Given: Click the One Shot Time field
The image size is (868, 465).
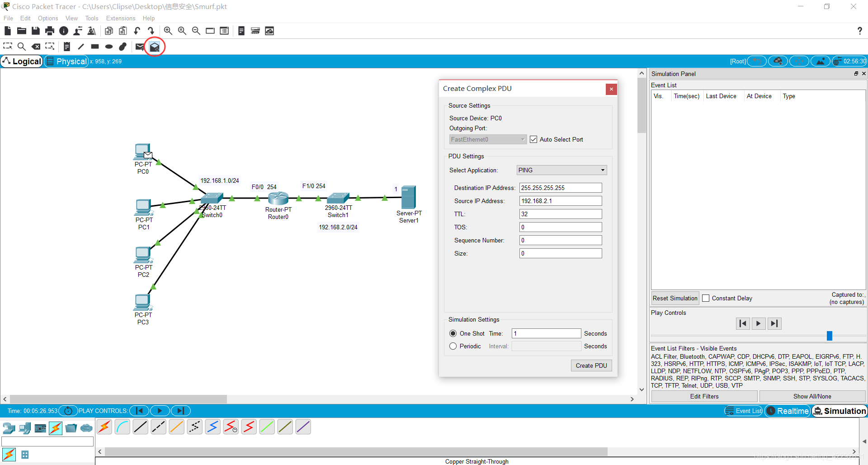Looking at the screenshot, I should tap(546, 333).
